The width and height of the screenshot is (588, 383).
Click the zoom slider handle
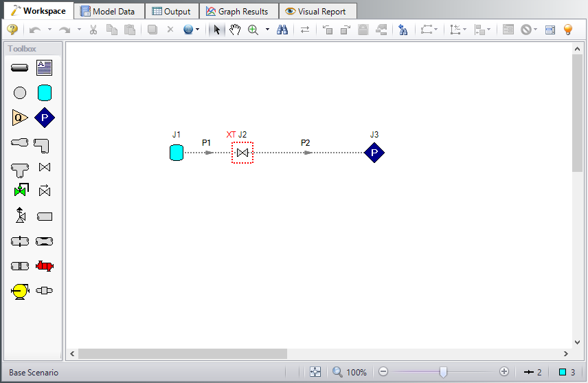(444, 372)
